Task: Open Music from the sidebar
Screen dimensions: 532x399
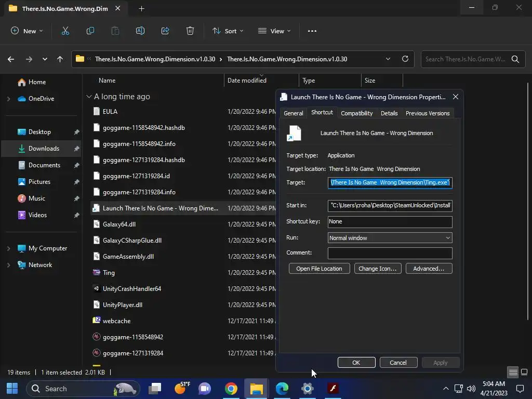Action: (x=37, y=198)
